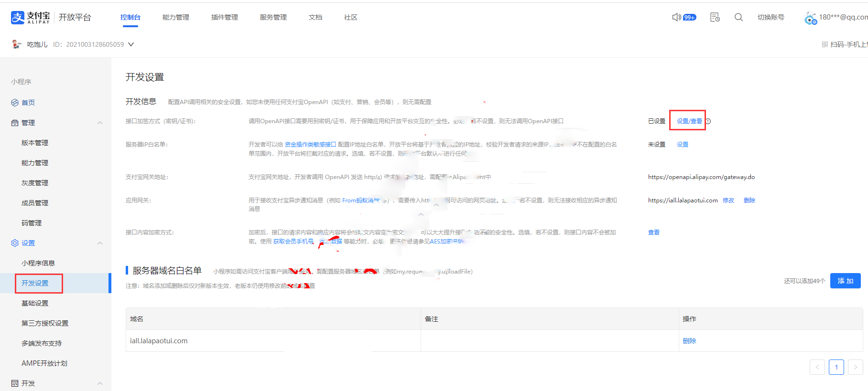Open the app ID dropdown arrow
The height and width of the screenshot is (391, 868).
point(131,44)
